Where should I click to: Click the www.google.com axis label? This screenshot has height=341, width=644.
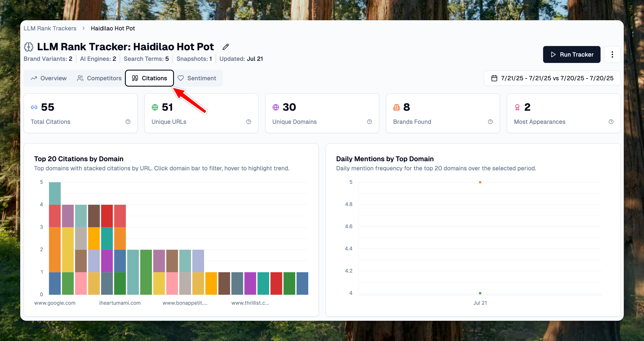coord(55,303)
